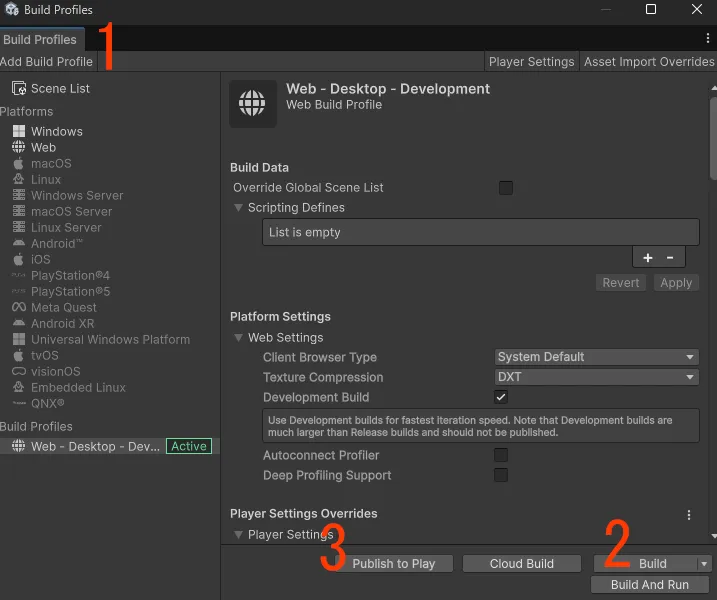This screenshot has width=717, height=600.
Task: Click the Active status badge
Action: [x=189, y=446]
